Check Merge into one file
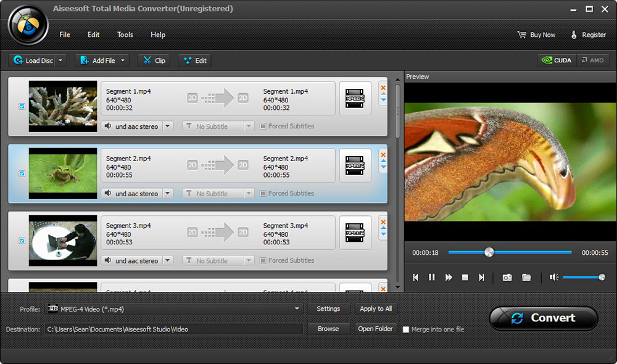The image size is (617, 364). click(x=406, y=329)
